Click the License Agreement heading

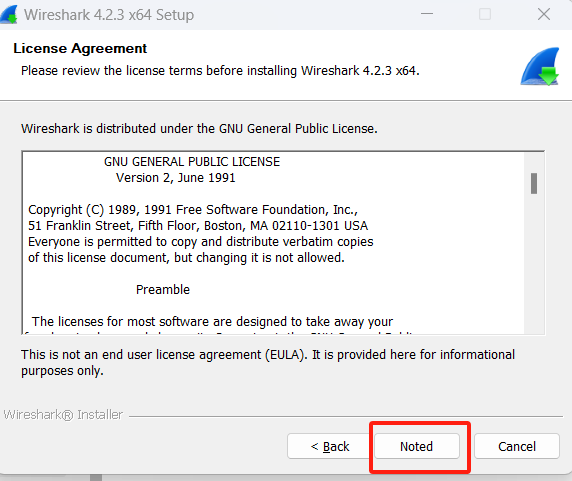(80, 49)
